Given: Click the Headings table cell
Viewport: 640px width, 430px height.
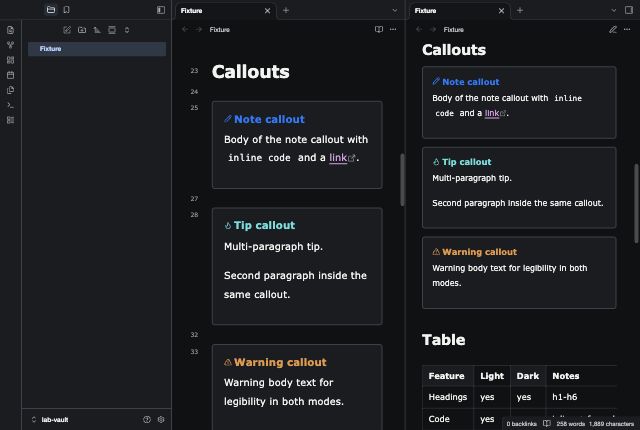Looking at the screenshot, I should [448, 397].
